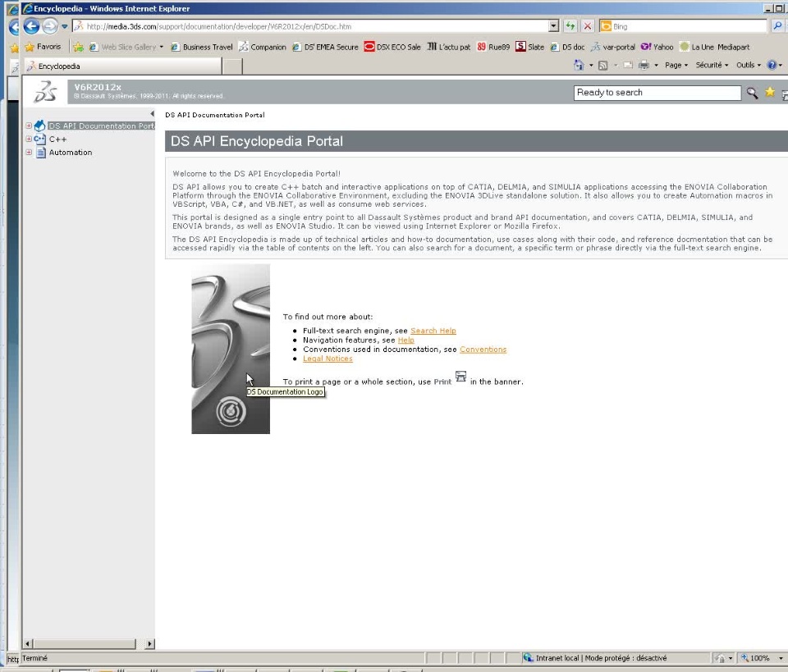
Task: Click the Bing search box
Action: pos(684,26)
